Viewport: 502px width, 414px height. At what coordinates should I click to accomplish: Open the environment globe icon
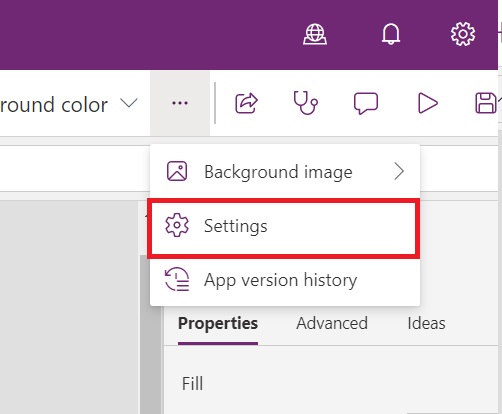pos(315,34)
